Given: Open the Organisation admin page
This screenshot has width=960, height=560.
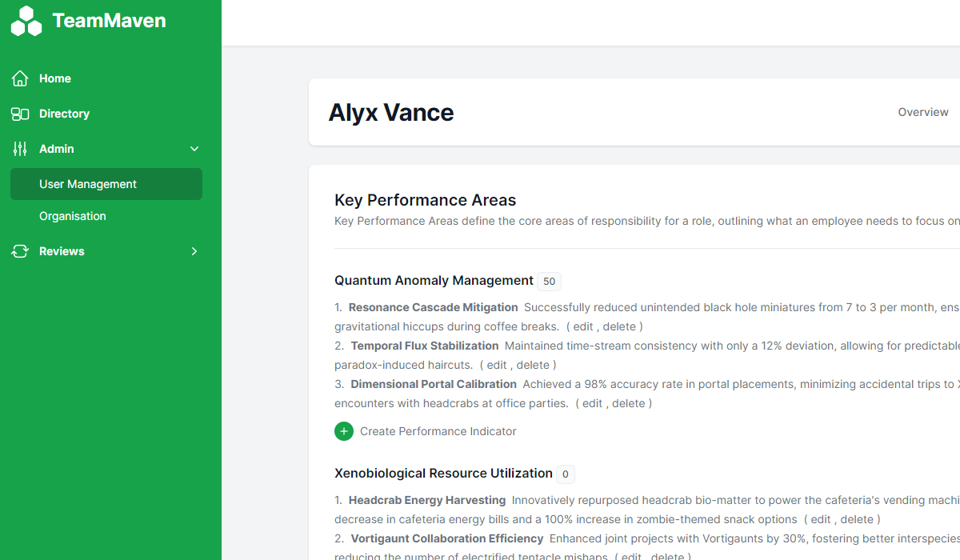Looking at the screenshot, I should tap(73, 216).
